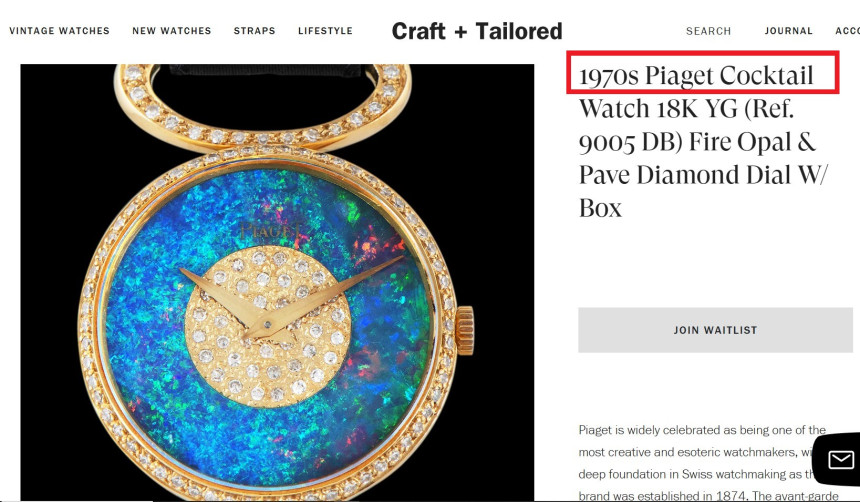Click the watch crown in photo
Image resolution: width=860 pixels, height=502 pixels.
(x=465, y=330)
